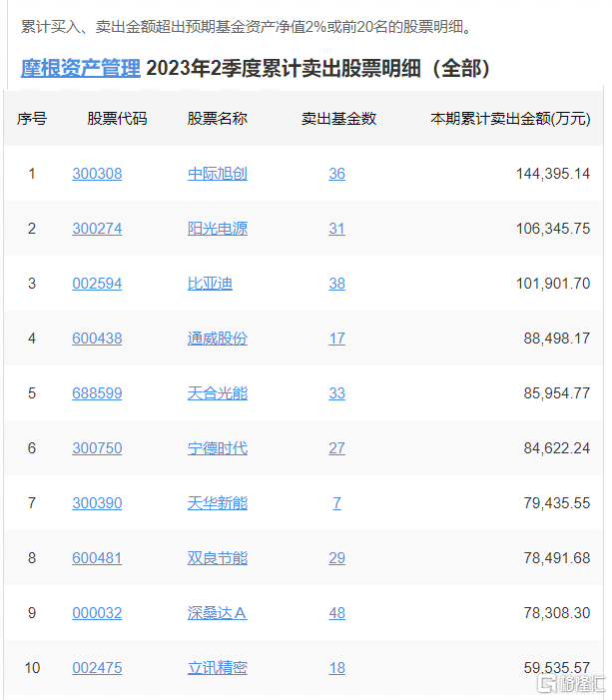612x700 pixels.
Task: Select amount 85,954.77 in row 5
Action: (557, 393)
